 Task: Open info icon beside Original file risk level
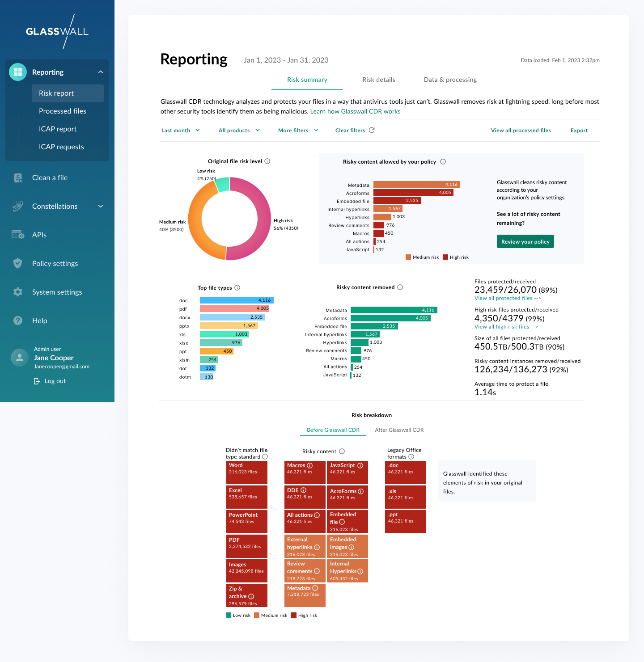[267, 161]
